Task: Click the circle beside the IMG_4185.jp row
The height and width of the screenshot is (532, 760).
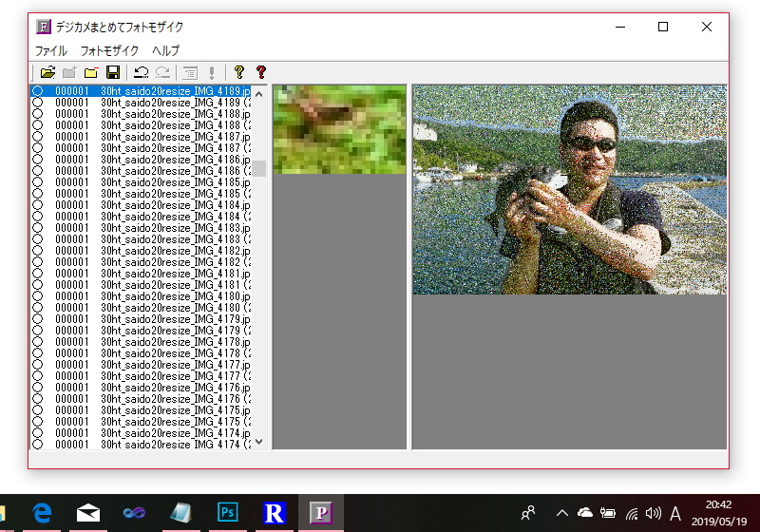Action: pyautogui.click(x=38, y=182)
